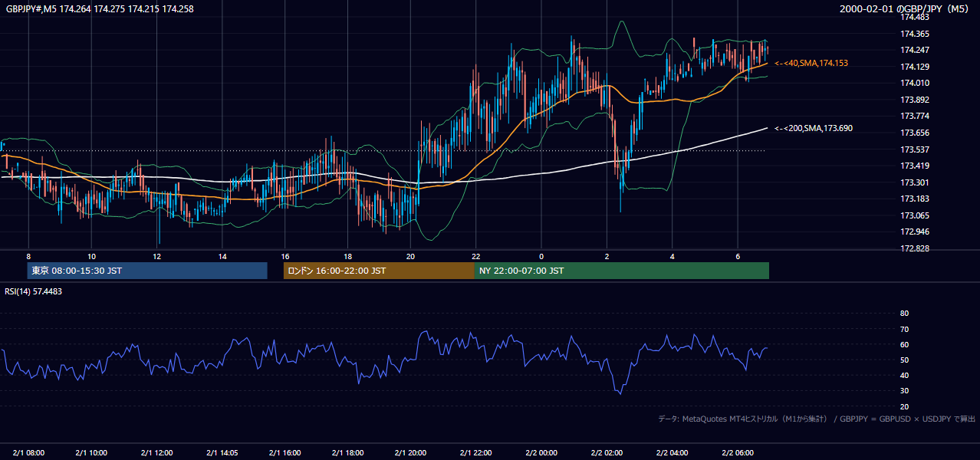
Task: Click hour label 12 under the price chart
Action: (157, 256)
